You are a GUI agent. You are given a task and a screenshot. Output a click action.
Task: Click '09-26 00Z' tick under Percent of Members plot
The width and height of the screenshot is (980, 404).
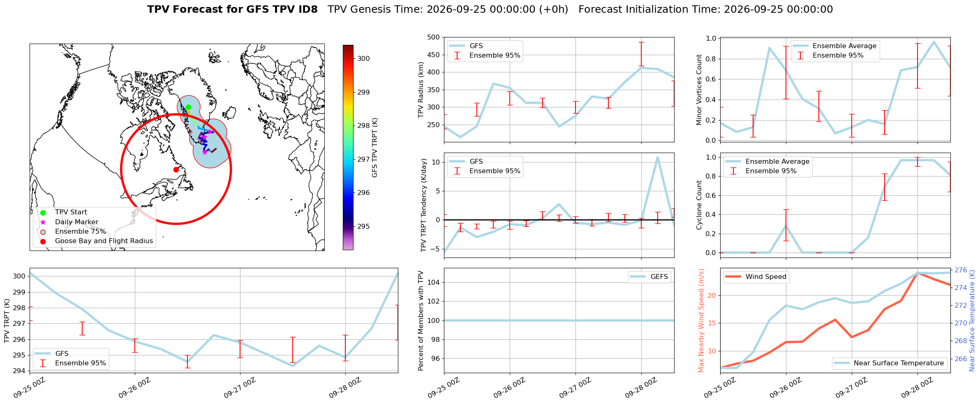(x=510, y=388)
